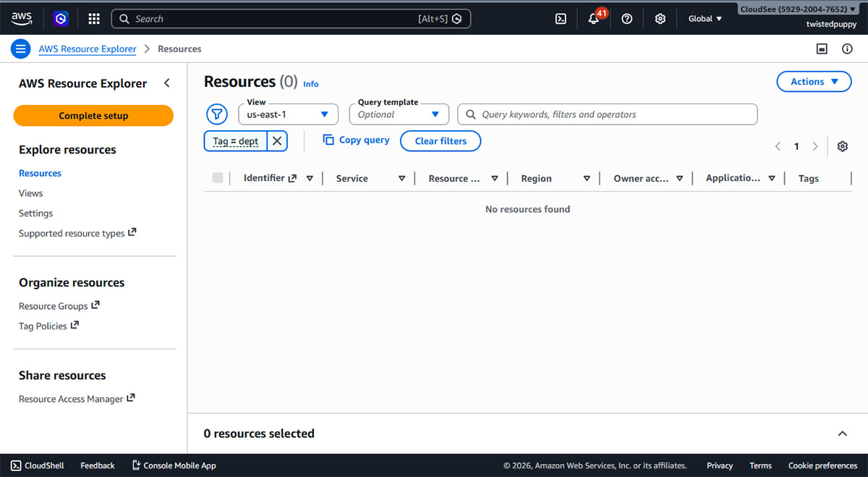The image size is (868, 477).
Task: Open the Owner account column sort menu
Action: click(x=679, y=179)
